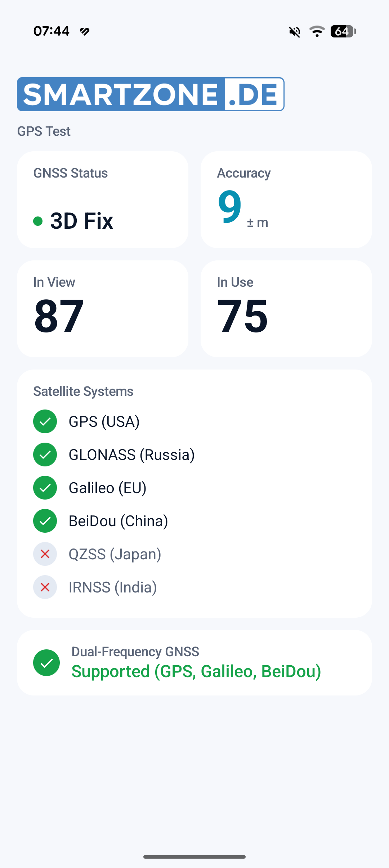The image size is (389, 868).
Task: Tap the Wi-Fi icon in status bar
Action: pyautogui.click(x=317, y=31)
